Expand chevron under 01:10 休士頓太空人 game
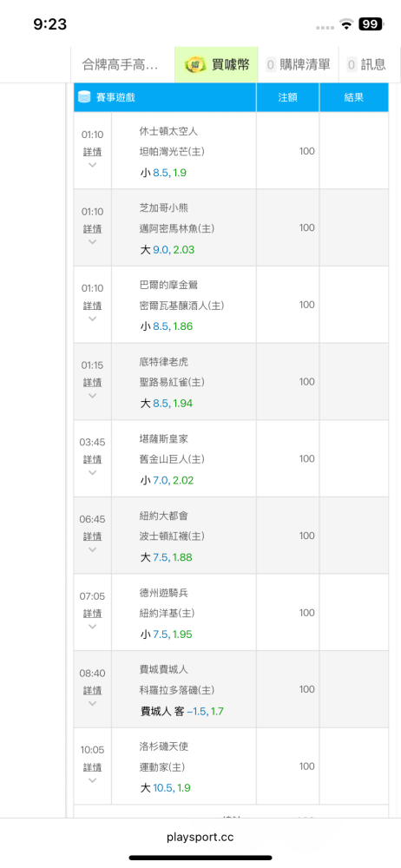The height and width of the screenshot is (868, 401). click(93, 165)
